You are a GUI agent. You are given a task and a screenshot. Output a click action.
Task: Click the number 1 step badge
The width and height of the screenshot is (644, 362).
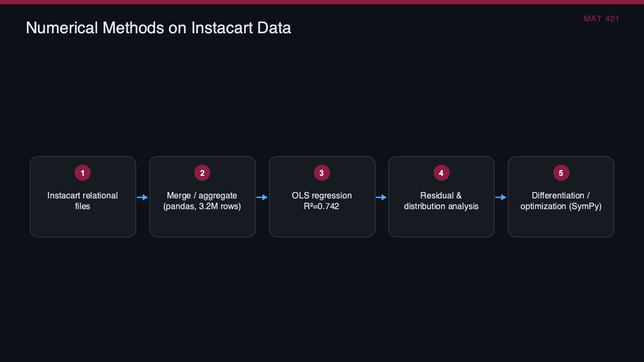83,173
